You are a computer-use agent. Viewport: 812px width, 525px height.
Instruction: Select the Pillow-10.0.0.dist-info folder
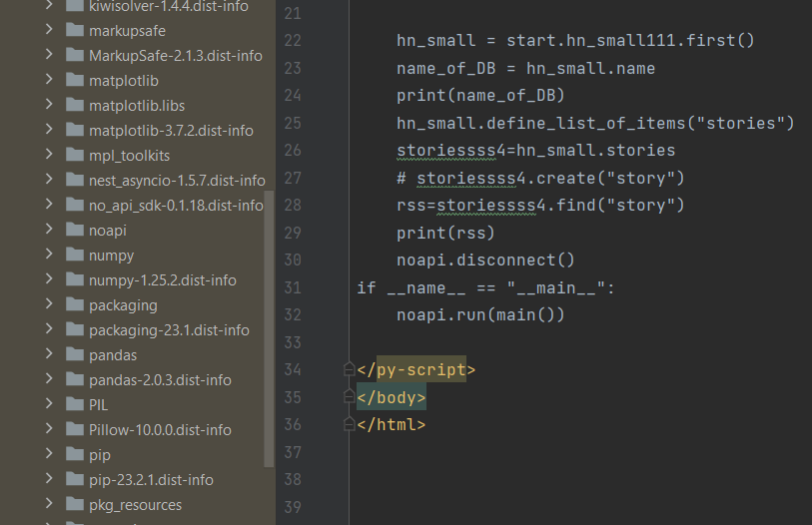(160, 430)
